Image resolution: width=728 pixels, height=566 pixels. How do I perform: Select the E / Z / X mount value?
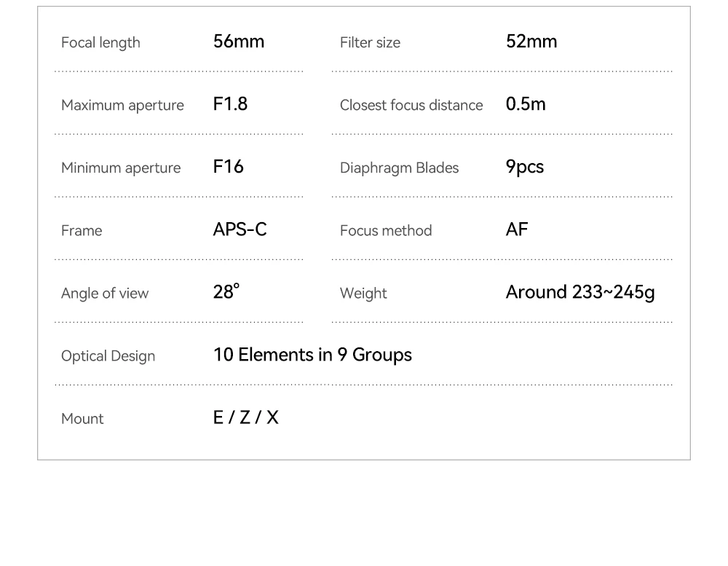coord(246,417)
